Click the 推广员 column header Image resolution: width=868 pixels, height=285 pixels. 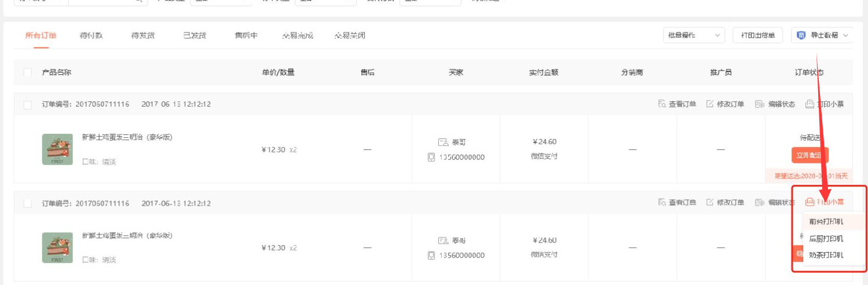[721, 72]
